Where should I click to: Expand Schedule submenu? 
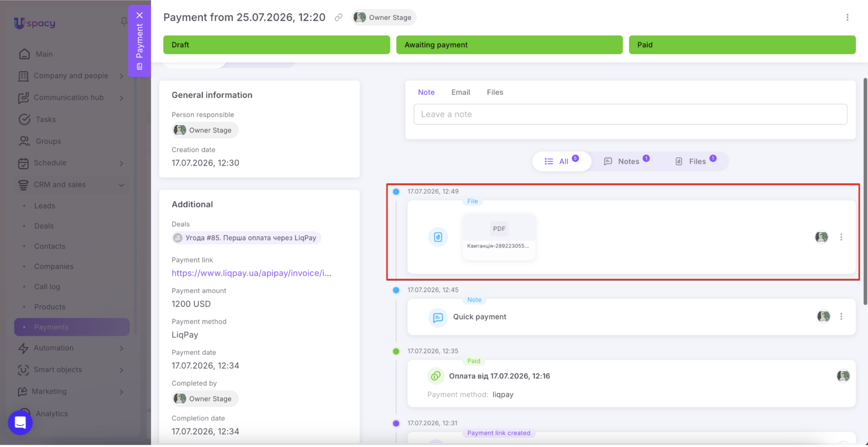point(121,164)
